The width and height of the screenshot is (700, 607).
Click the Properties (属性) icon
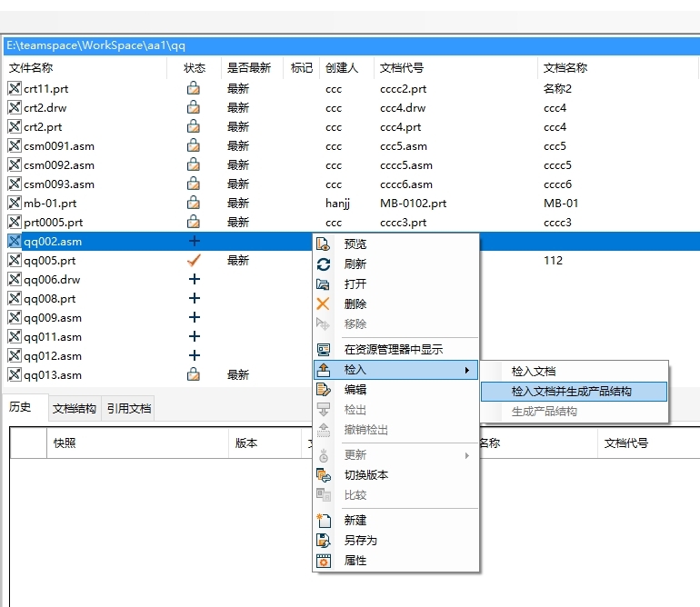click(324, 561)
